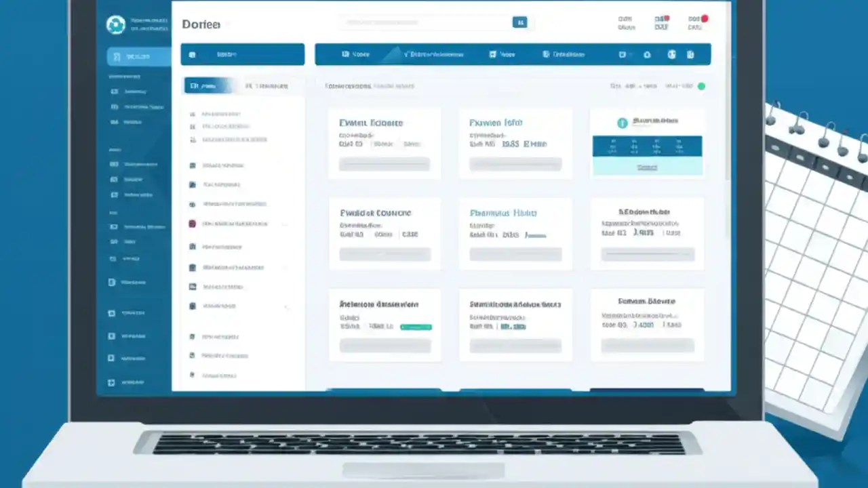
Task: Select the second inactive tab next to Overview
Action: coord(267,85)
